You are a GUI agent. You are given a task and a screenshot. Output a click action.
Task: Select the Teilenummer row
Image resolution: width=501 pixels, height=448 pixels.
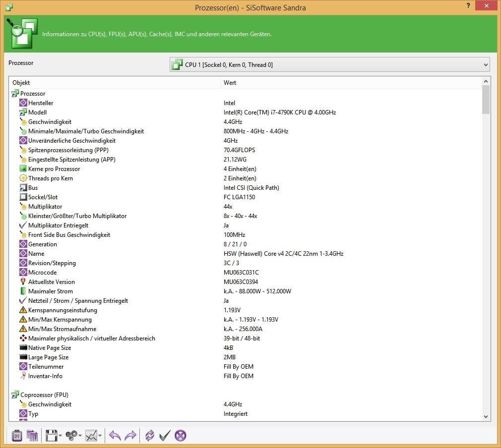click(x=245, y=367)
